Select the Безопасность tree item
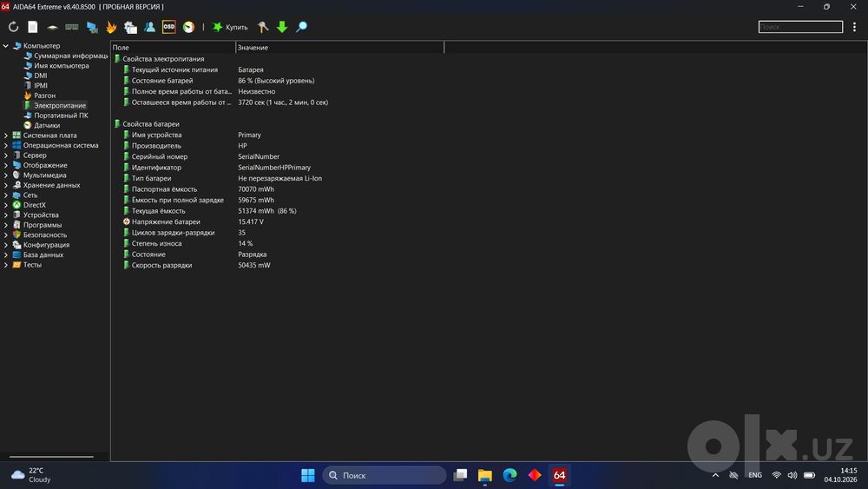Viewport: 868px width, 489px height. pos(45,235)
